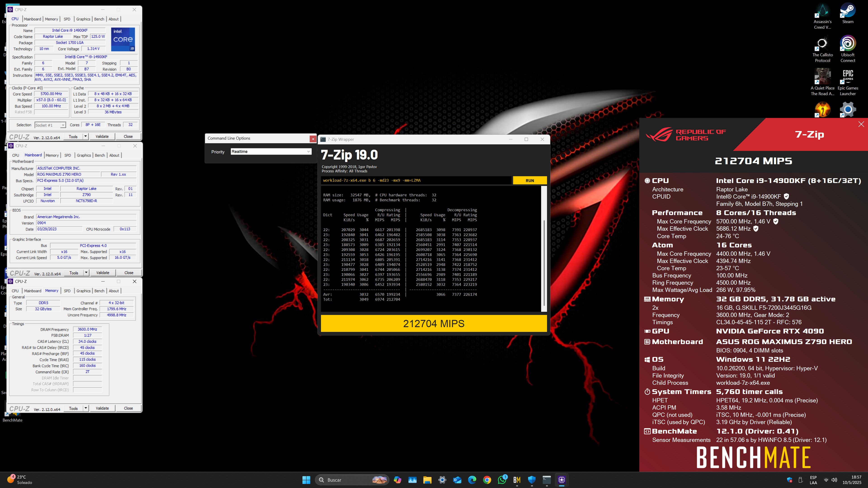Click the CPU Microcode value 0x113
This screenshot has width=868, height=488.
pyautogui.click(x=125, y=229)
